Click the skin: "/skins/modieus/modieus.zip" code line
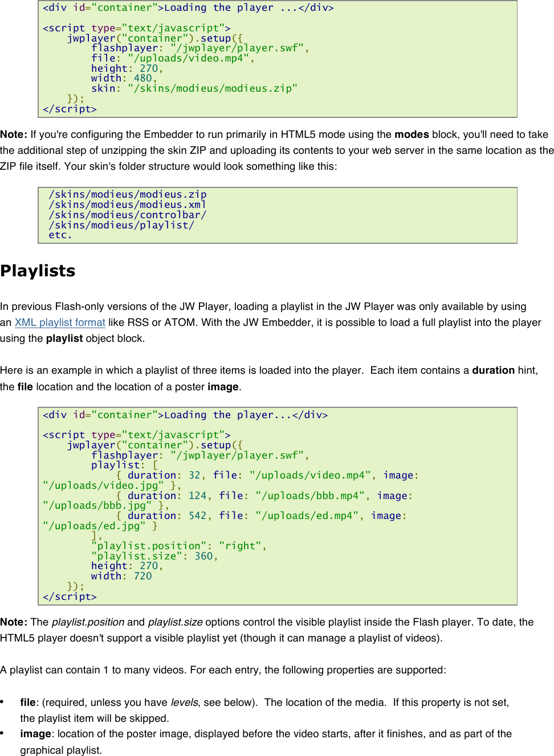The height and width of the screenshot is (756, 554). [194, 88]
